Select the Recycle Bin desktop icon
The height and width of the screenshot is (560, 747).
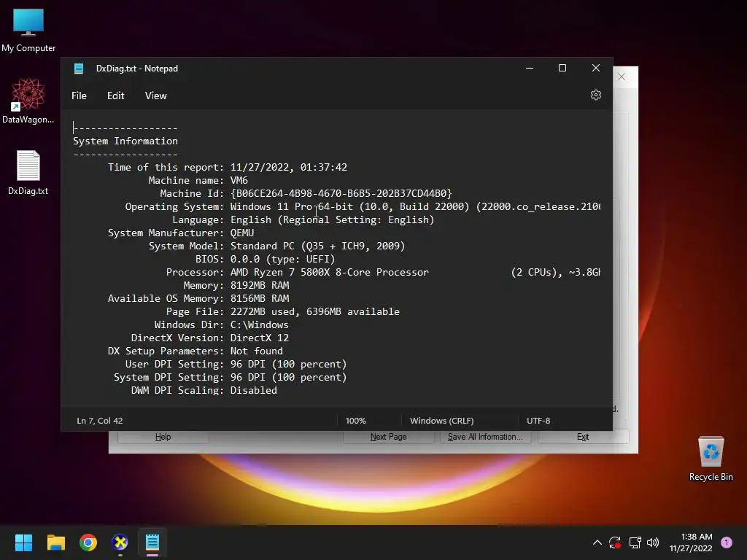click(x=711, y=459)
